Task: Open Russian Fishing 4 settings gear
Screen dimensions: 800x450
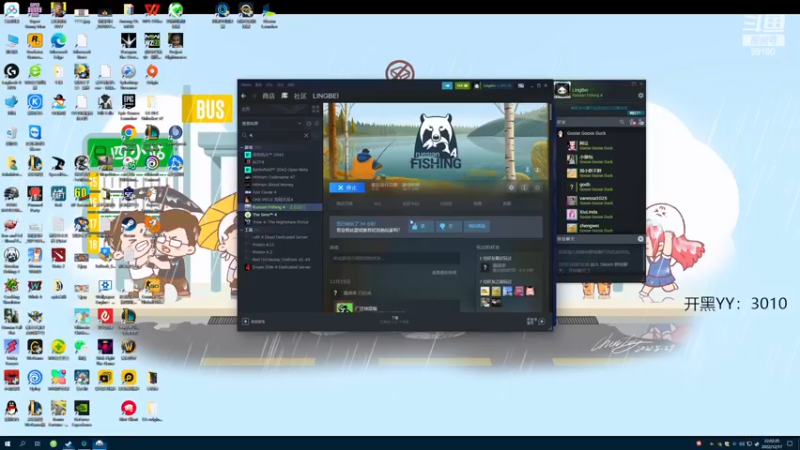Action: pos(511,188)
